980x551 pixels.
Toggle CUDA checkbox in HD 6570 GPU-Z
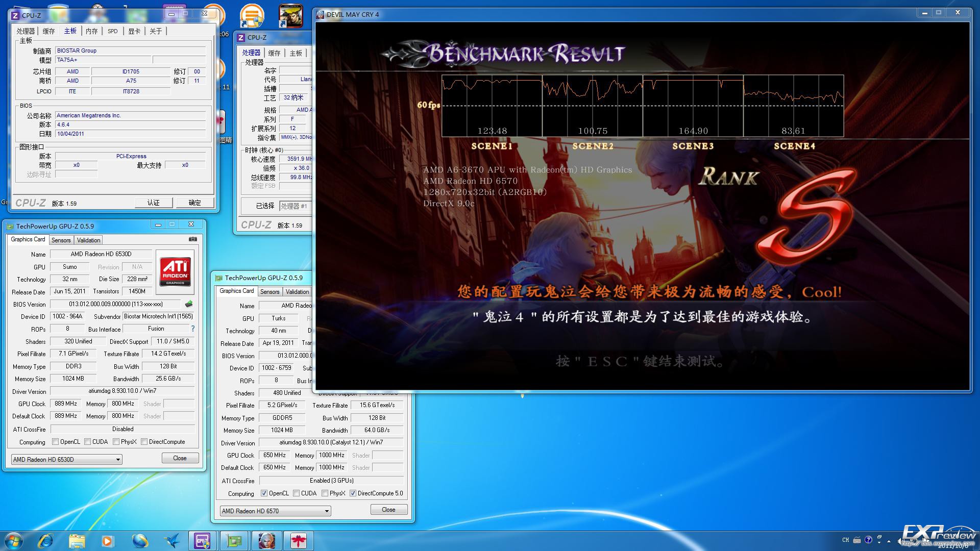coord(296,493)
